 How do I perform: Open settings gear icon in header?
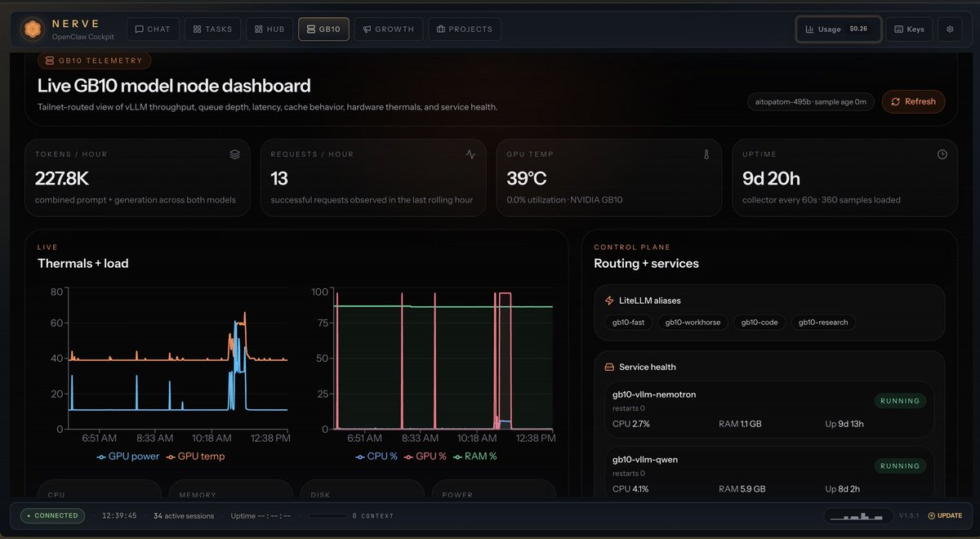[x=950, y=29]
